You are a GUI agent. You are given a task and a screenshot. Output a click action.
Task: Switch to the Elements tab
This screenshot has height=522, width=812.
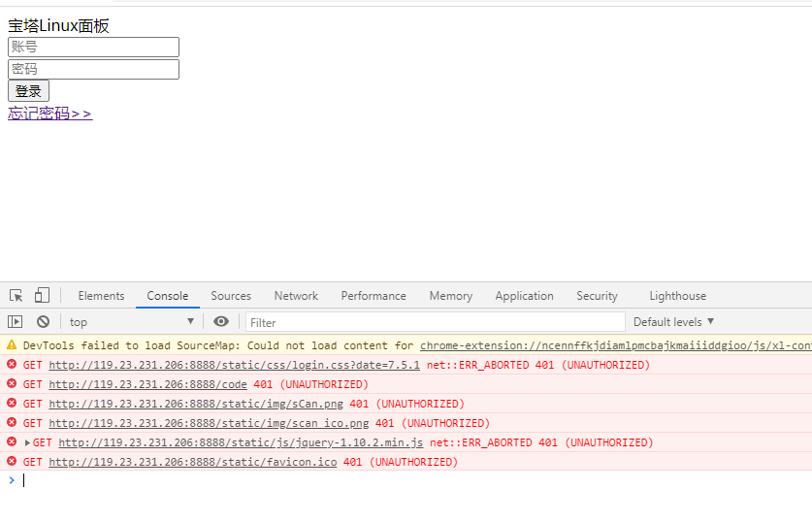102,296
